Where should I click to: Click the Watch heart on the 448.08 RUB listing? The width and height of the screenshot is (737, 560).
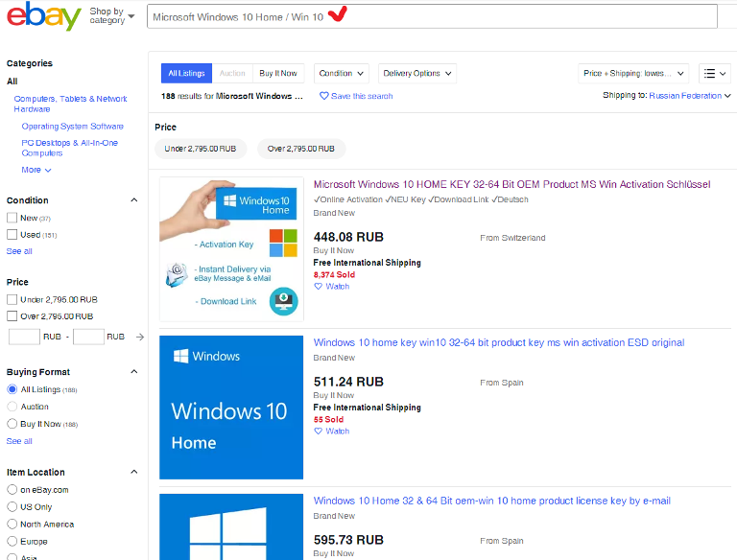tap(319, 286)
